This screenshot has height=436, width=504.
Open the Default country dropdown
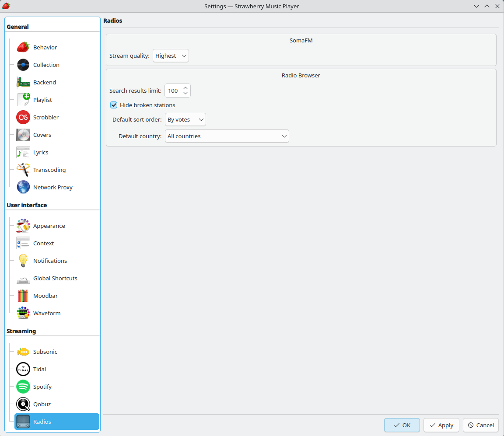[227, 136]
